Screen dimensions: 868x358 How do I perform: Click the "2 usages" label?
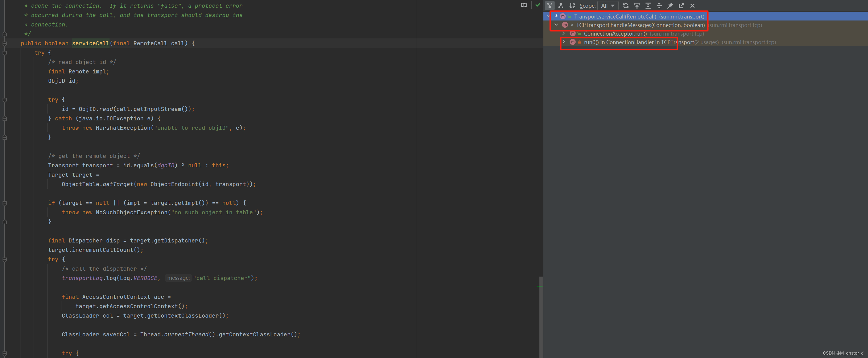[707, 42]
